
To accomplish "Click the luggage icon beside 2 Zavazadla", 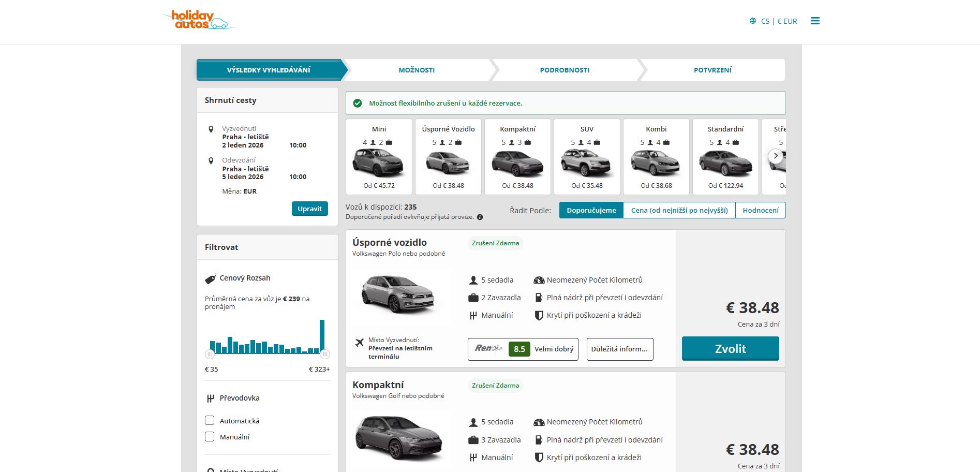I will [473, 298].
